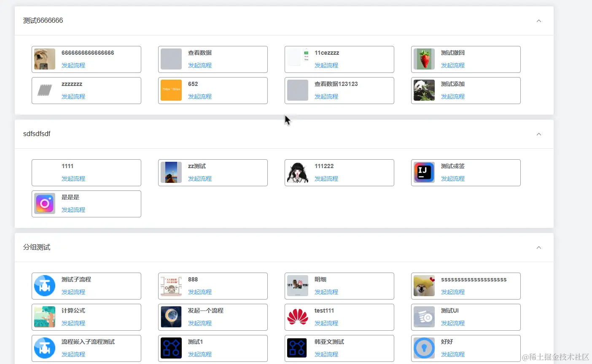
Task: Click the dog thumbnail of 6666666666666666
Action: coord(45,59)
